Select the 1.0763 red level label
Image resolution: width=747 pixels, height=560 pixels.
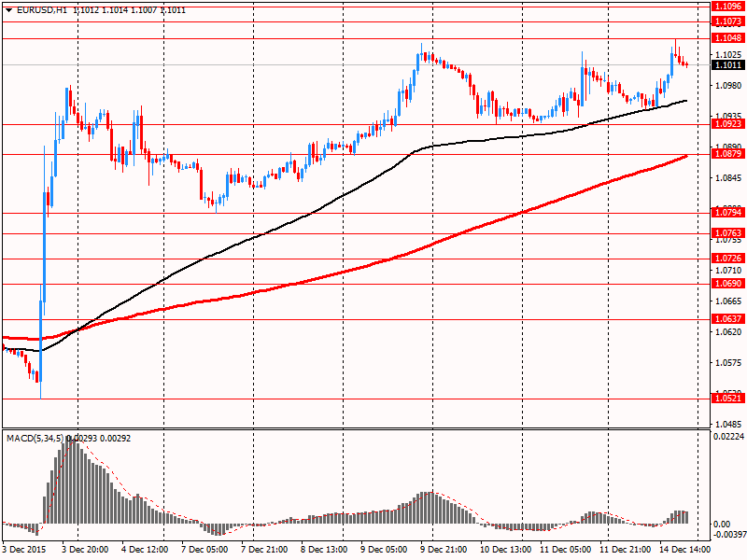(728, 232)
